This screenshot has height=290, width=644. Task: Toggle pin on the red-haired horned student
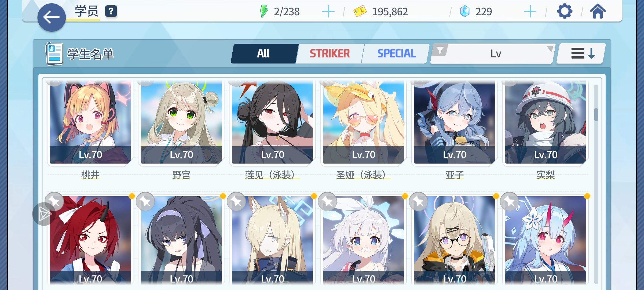54,201
